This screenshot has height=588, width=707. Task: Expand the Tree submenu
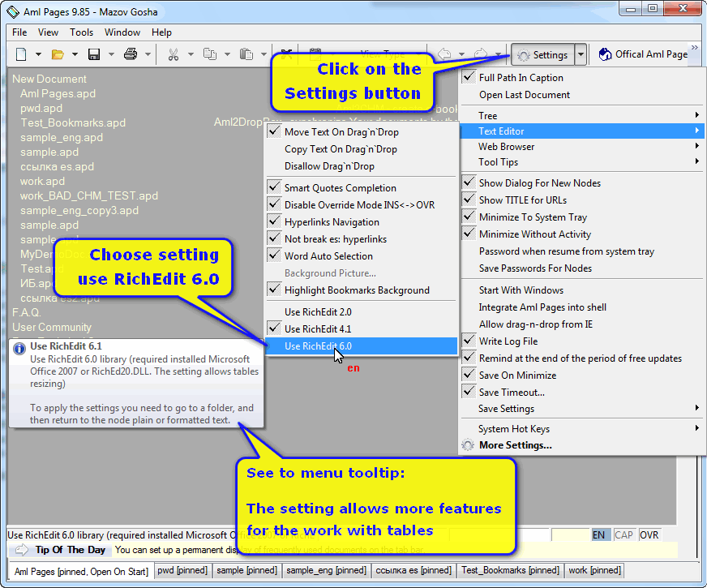click(x=581, y=116)
